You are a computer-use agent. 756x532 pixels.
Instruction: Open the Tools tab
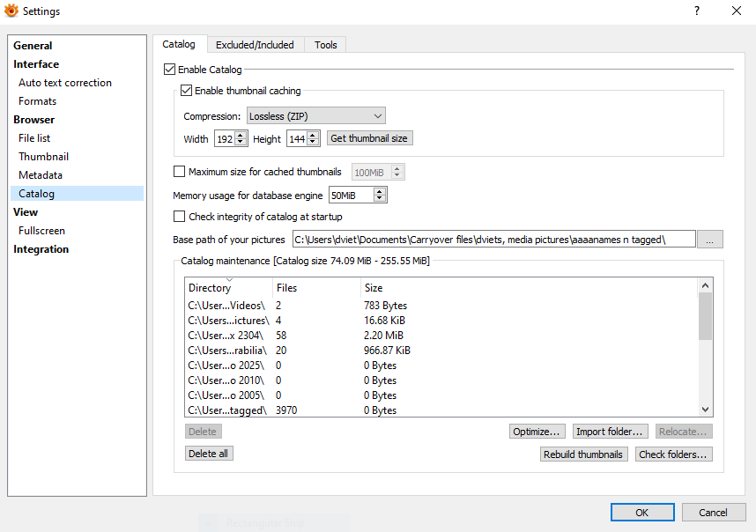click(326, 45)
